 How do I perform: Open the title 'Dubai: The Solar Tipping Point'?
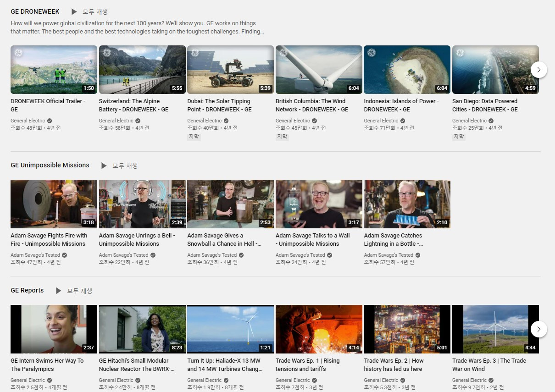point(219,105)
